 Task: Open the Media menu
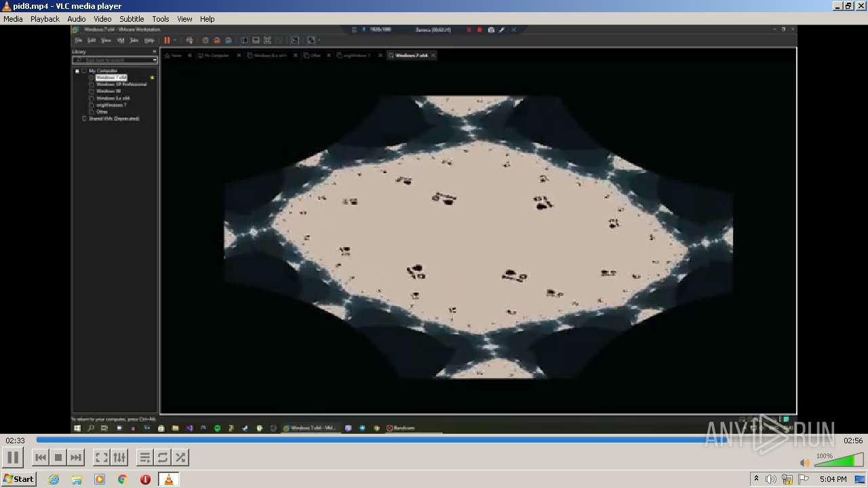(x=13, y=19)
